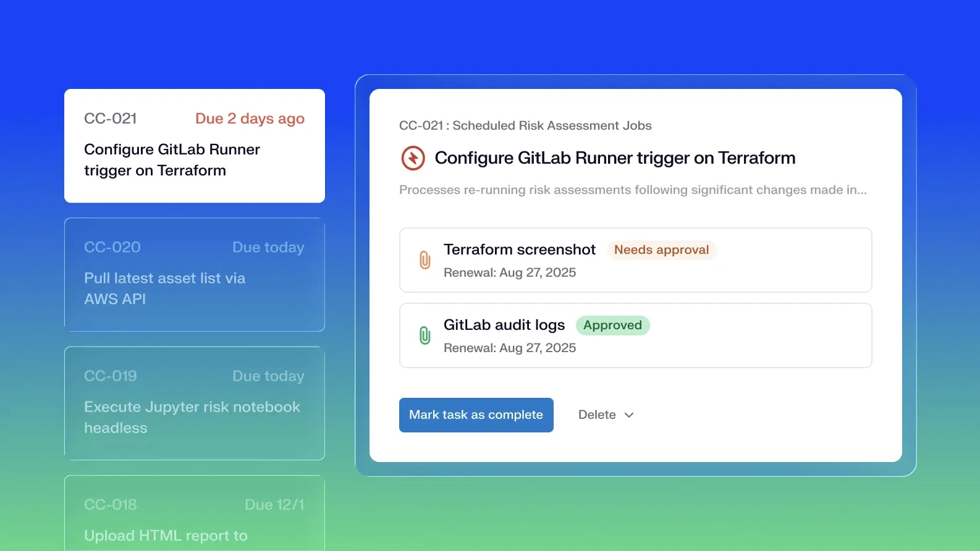Click the Due 12/1 date label
Image resolution: width=980 pixels, height=551 pixels.
coord(274,505)
